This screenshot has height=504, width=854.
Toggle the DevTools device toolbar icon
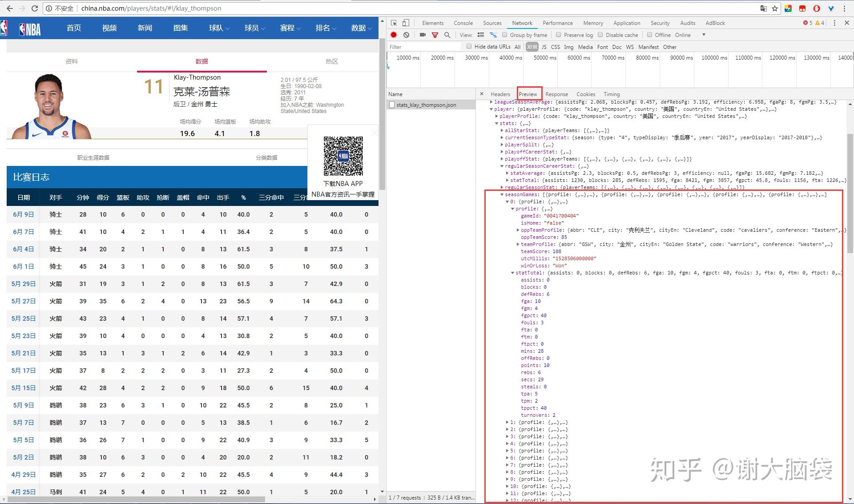(406, 23)
